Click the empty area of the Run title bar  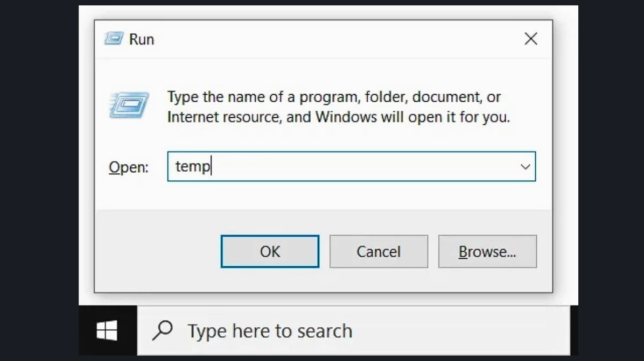tap(334, 39)
